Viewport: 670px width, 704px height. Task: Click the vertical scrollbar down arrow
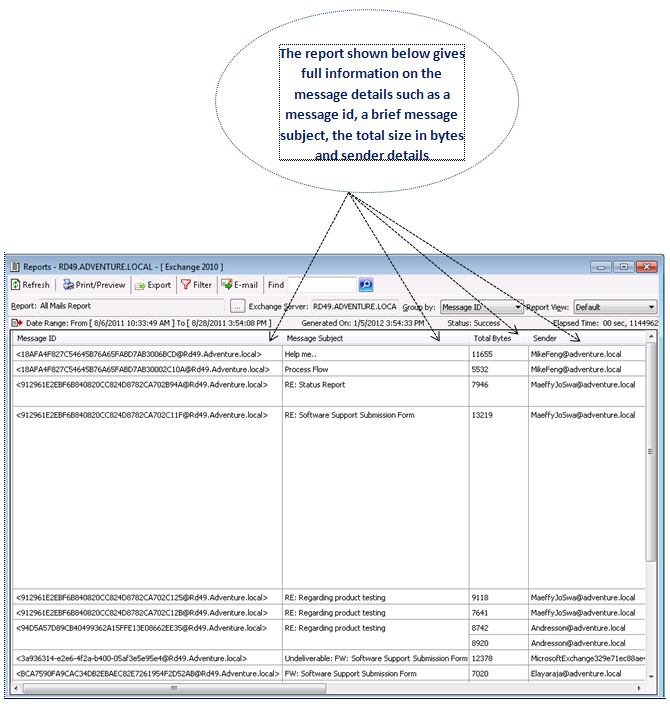pos(651,676)
